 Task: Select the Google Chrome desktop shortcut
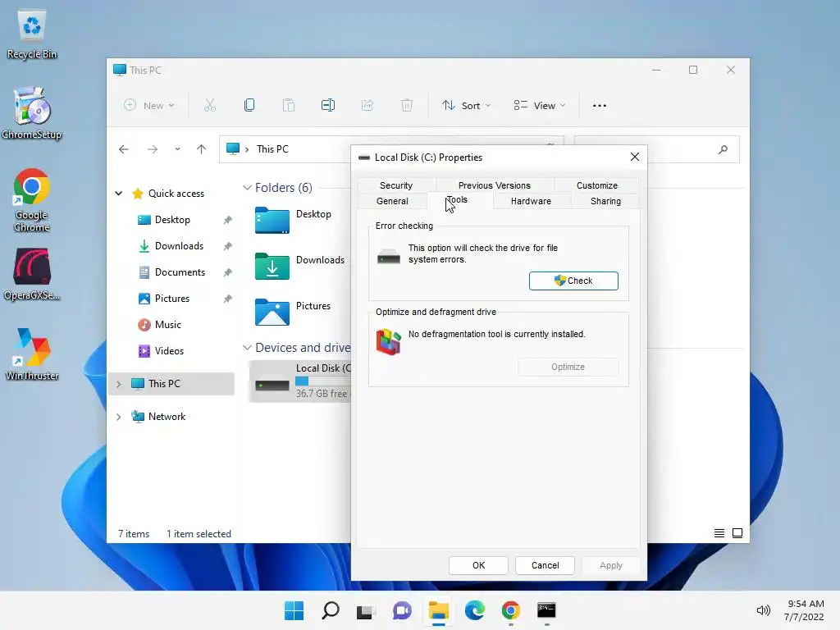(x=32, y=199)
